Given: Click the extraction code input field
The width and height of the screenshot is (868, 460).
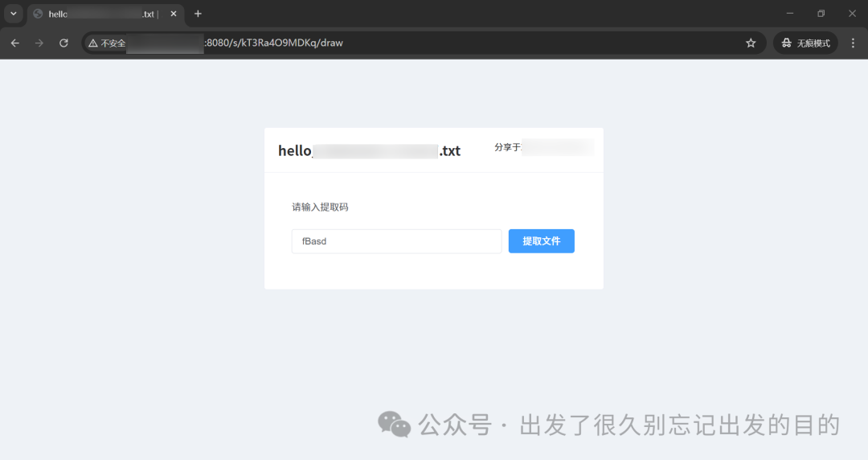Looking at the screenshot, I should click(396, 241).
